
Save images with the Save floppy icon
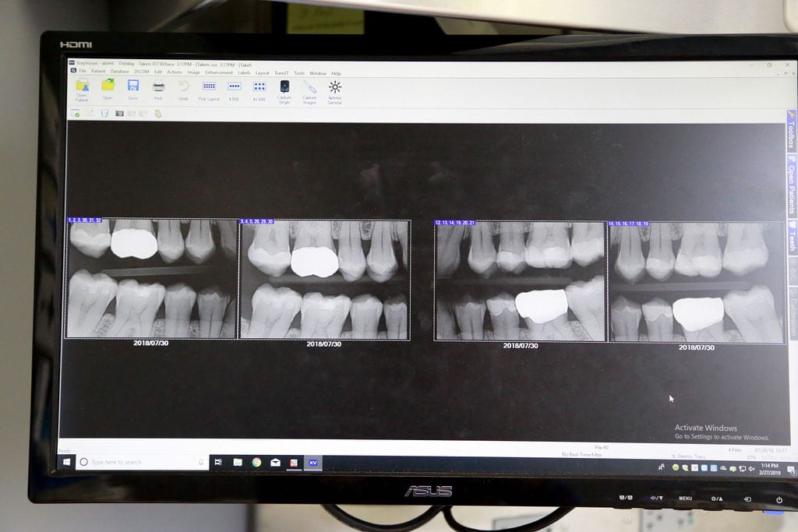tap(132, 90)
